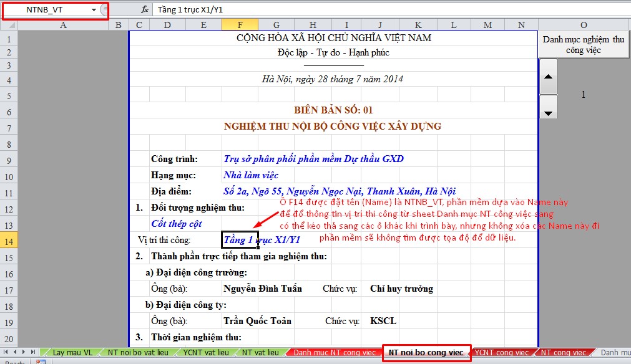The width and height of the screenshot is (631, 364).
Task: Go to first sheet using tab navigation arrow
Action: (7, 352)
